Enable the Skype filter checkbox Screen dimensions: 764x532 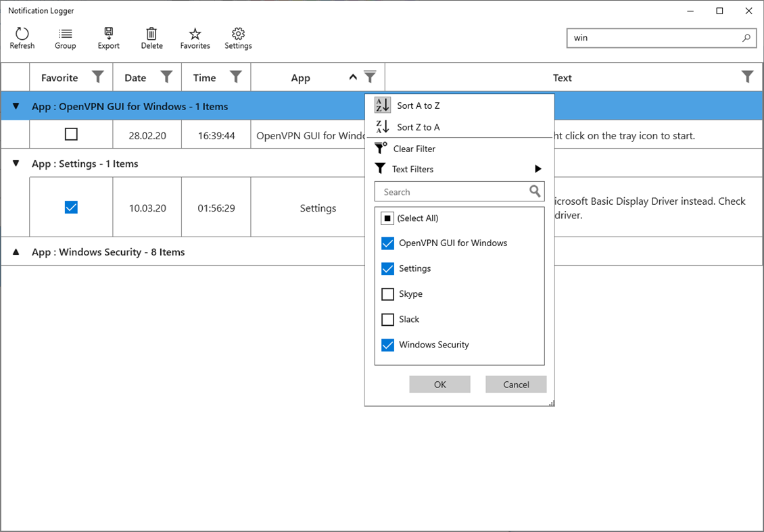[x=387, y=293]
